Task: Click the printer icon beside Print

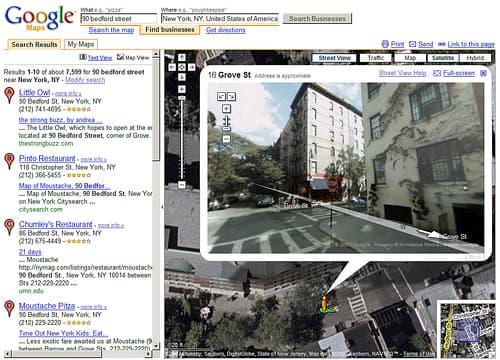Action: point(385,44)
